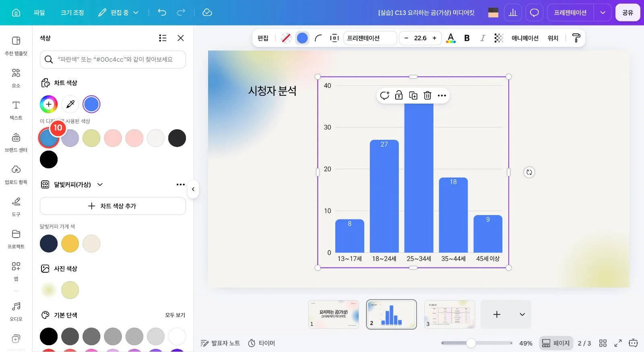
Task: Open the comments speech bubble
Action: pos(534,12)
